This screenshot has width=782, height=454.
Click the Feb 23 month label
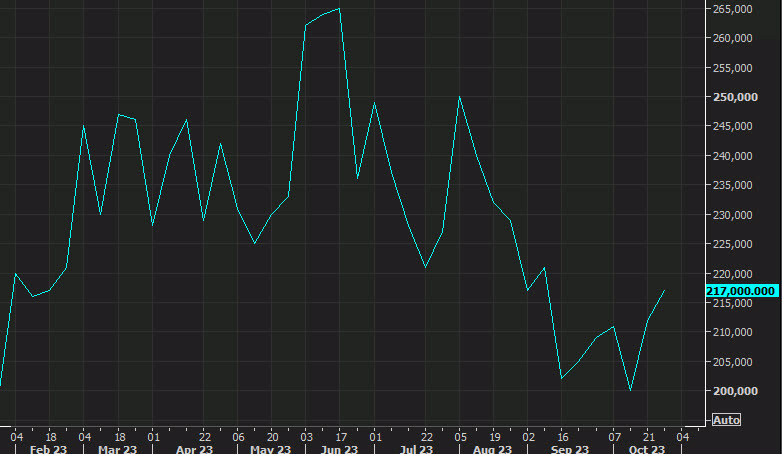[46, 449]
